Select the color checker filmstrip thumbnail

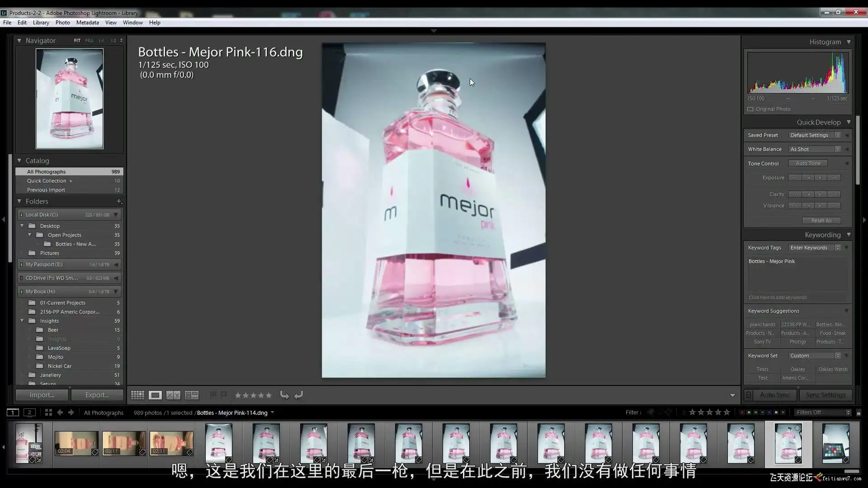[835, 443]
